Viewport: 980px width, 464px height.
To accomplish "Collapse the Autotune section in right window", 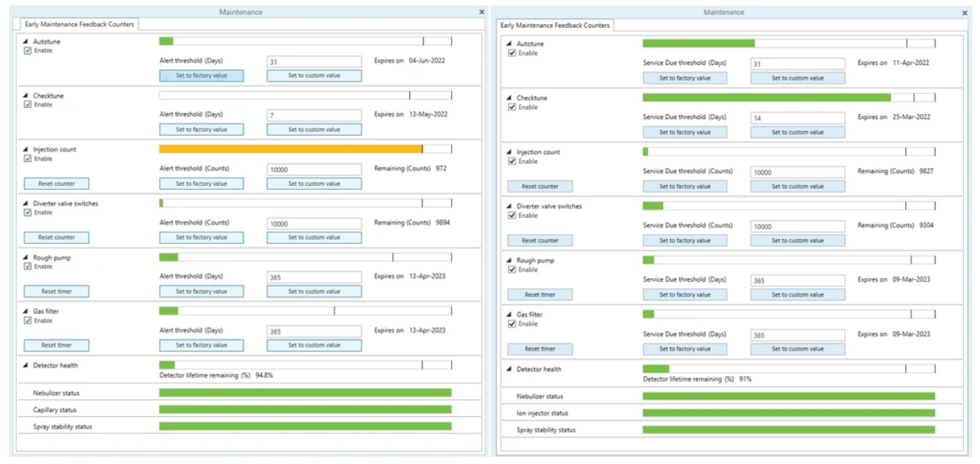I will [x=508, y=44].
